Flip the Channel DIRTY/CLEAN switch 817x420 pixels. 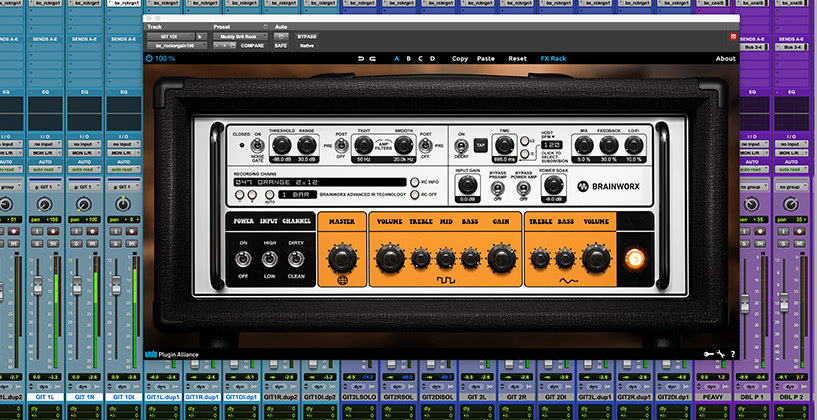296,258
